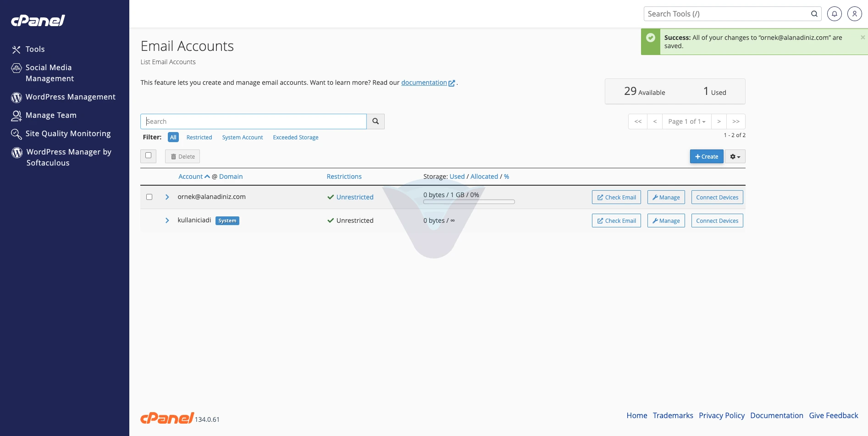
Task: Expand the ornek@alanadiniz.com row
Action: [167, 197]
